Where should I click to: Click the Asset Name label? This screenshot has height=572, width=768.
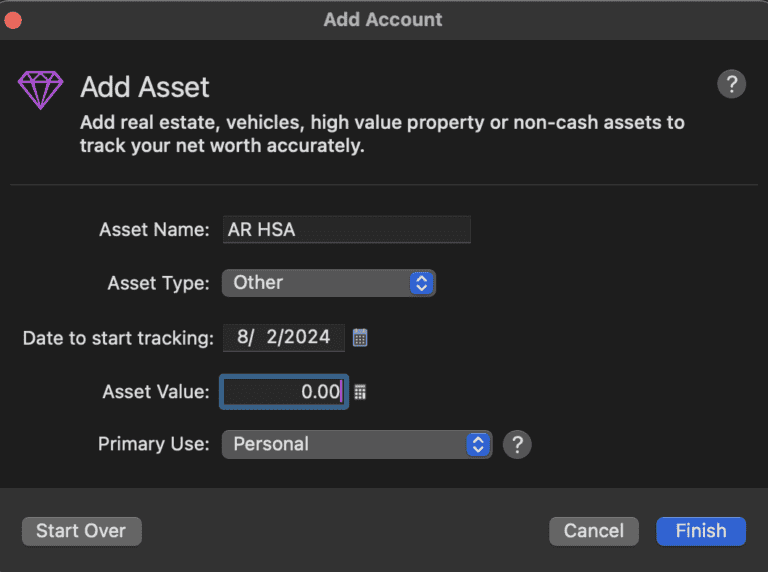(154, 229)
